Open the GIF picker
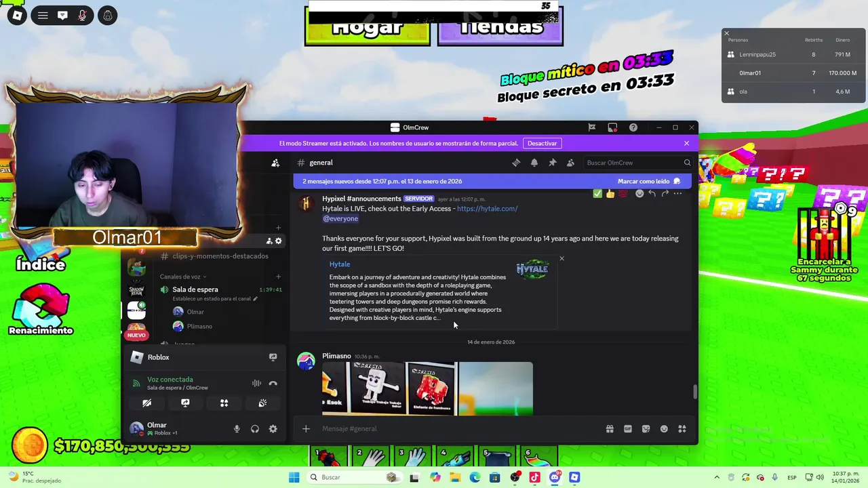This screenshot has height=488, width=868. 628,428
